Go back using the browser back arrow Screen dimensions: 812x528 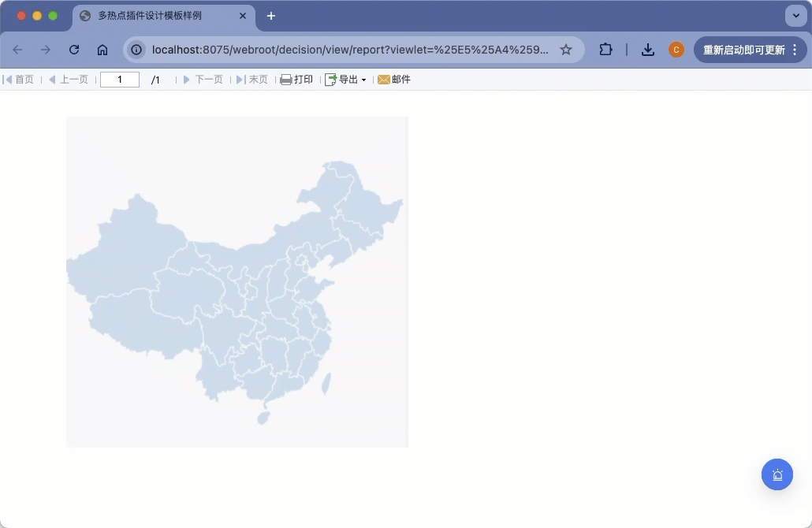coord(17,50)
